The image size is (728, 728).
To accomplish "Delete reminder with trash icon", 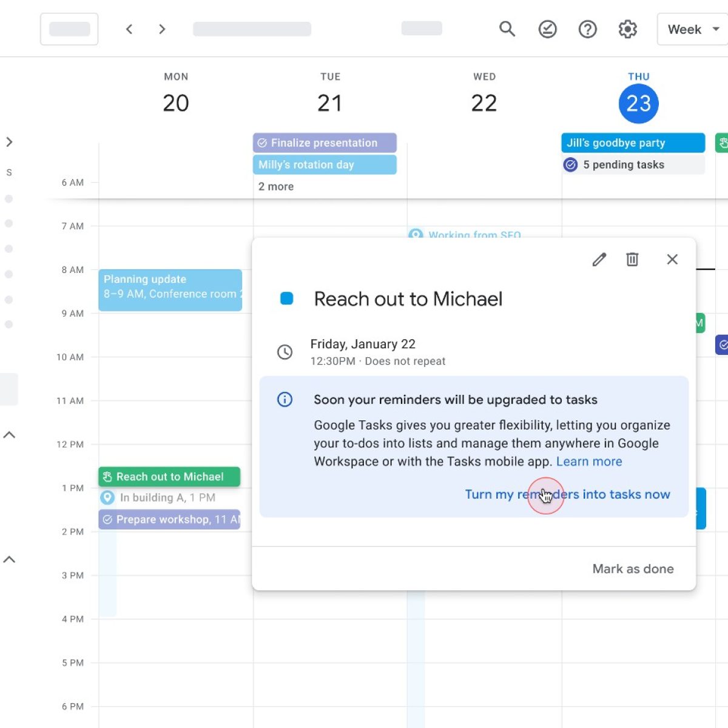I will (x=632, y=260).
